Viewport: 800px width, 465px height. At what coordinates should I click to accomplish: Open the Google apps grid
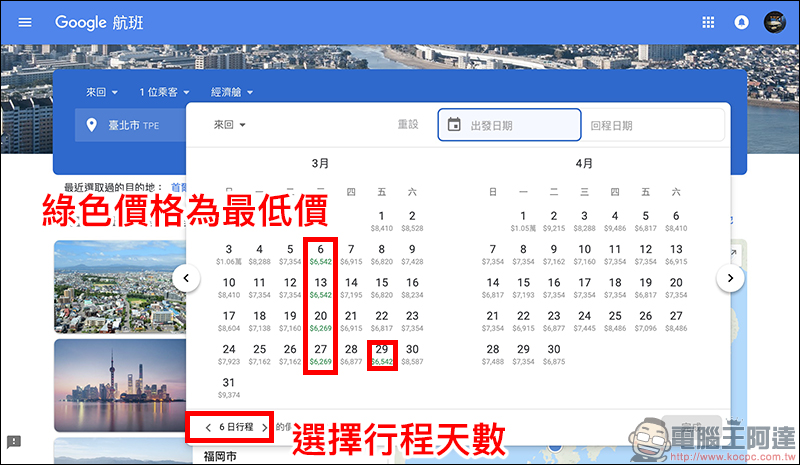click(709, 22)
